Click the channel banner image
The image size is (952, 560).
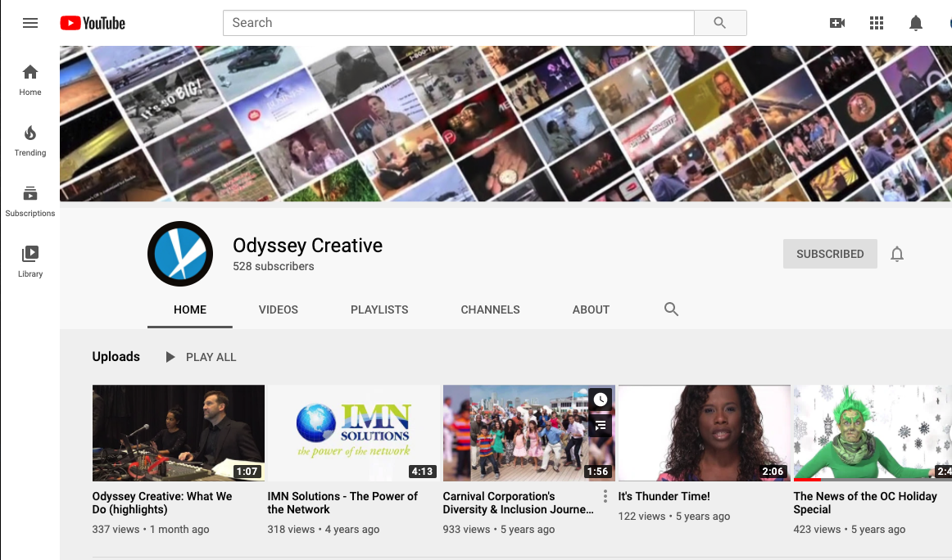[505, 124]
